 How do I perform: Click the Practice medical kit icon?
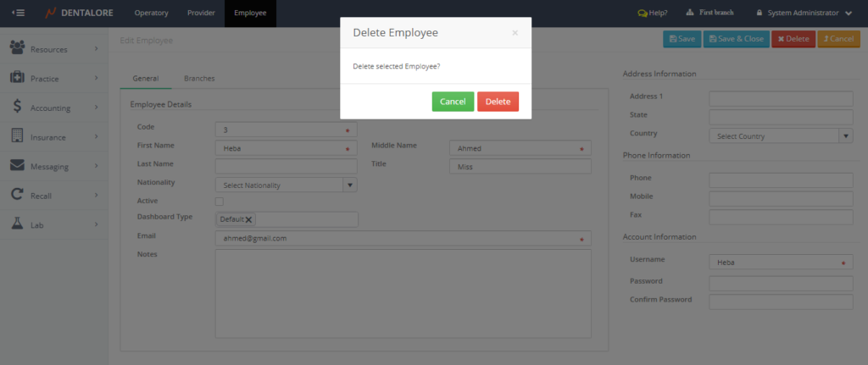(17, 78)
